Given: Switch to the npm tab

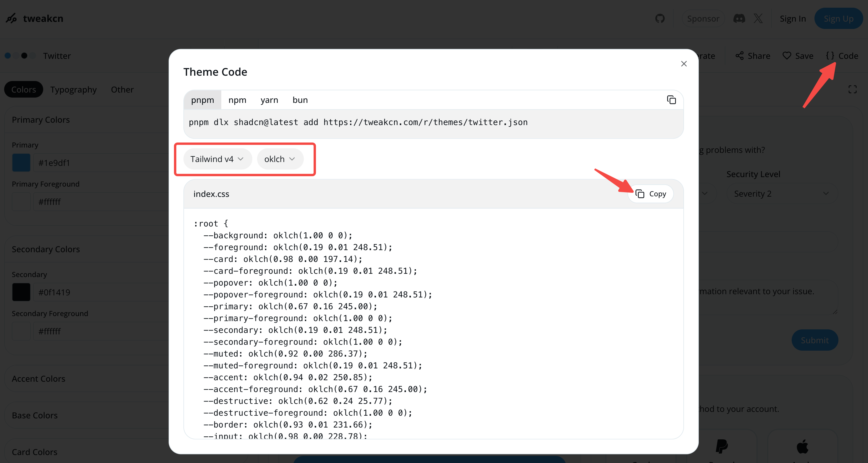Looking at the screenshot, I should pyautogui.click(x=237, y=100).
